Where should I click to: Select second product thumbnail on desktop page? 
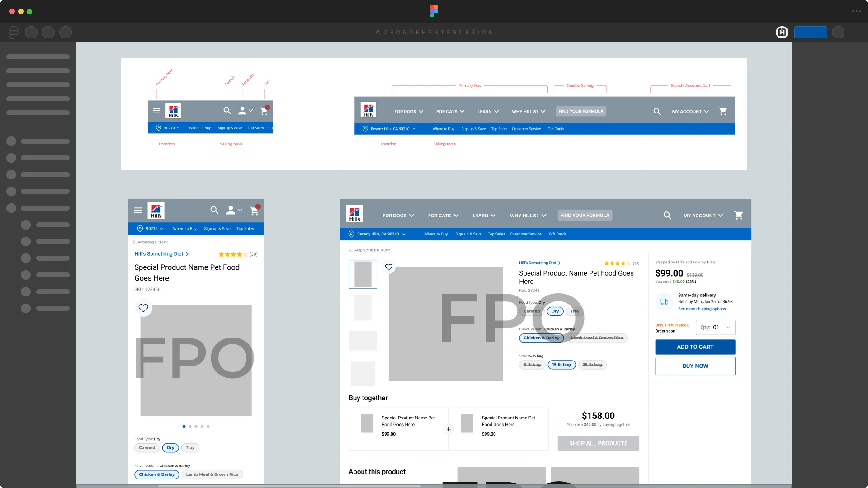pyautogui.click(x=363, y=308)
